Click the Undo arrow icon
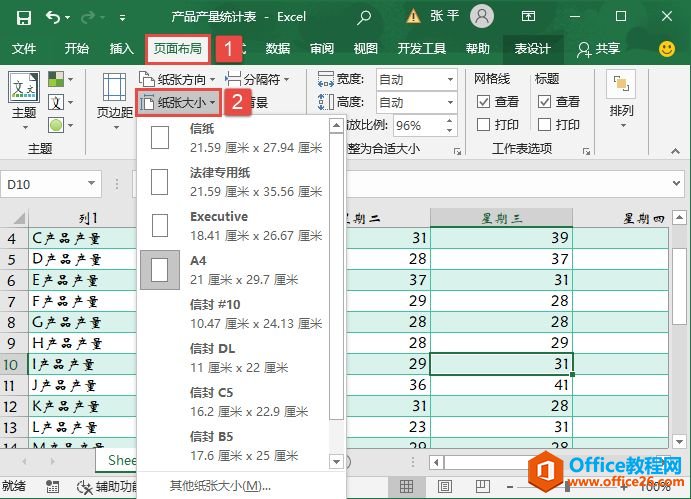 53,17
